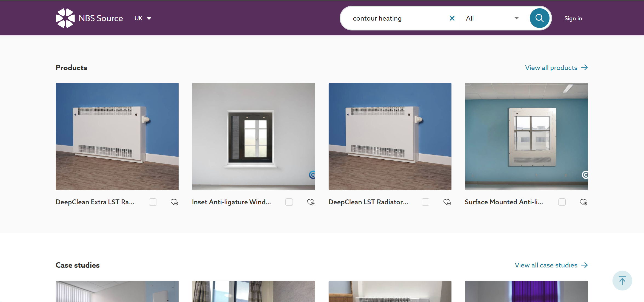Expand the All category filter dropdown
The image size is (644, 302).
[x=492, y=18]
